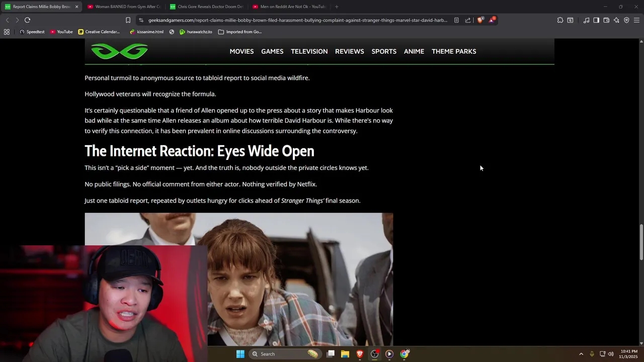Viewport: 644px width, 362px height.
Task: Open the GAMES site menu
Action: [x=272, y=51]
